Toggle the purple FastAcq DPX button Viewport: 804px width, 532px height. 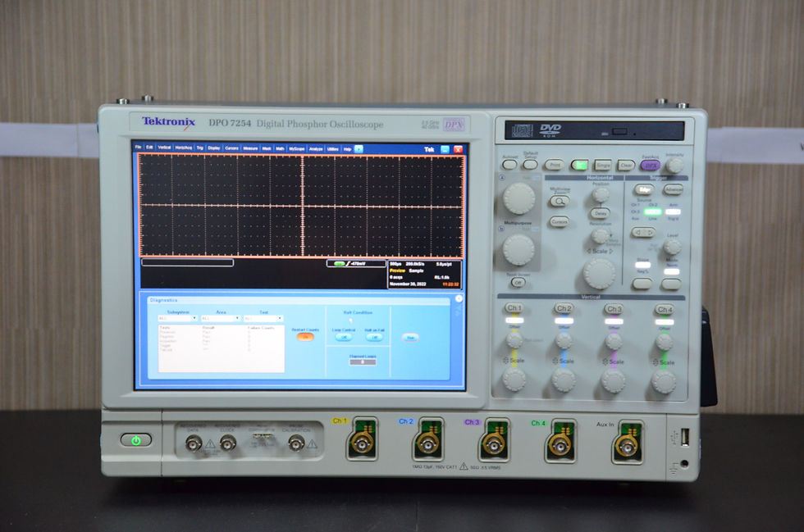(x=650, y=166)
